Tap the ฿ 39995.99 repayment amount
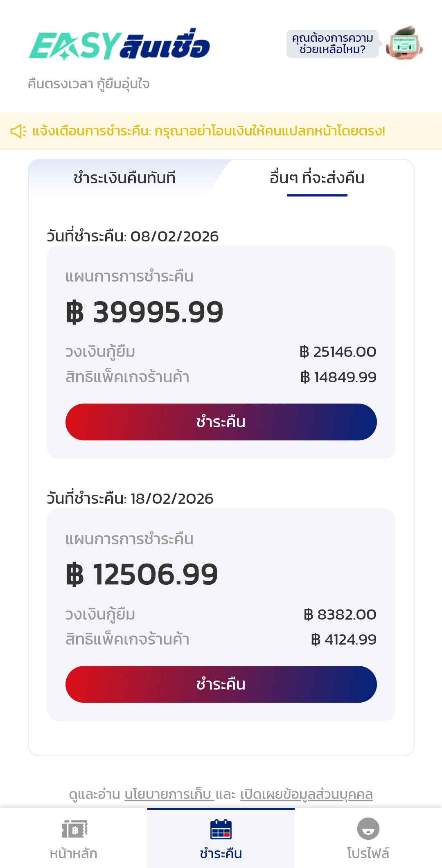 pos(144,312)
